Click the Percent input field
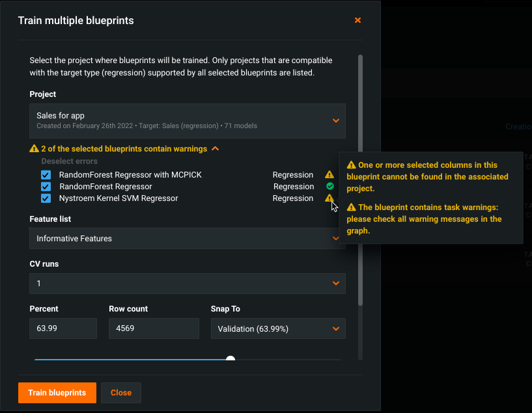The width and height of the screenshot is (532, 413). (63, 328)
